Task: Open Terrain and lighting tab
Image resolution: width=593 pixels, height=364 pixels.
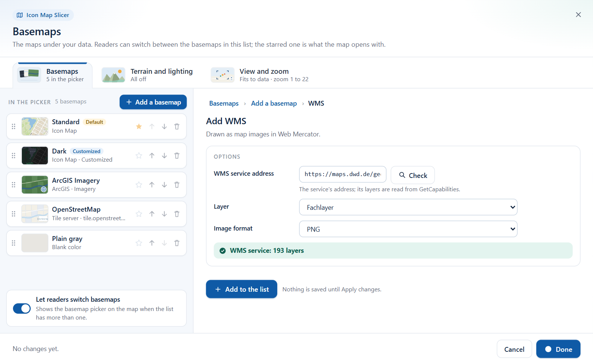Action: point(148,75)
